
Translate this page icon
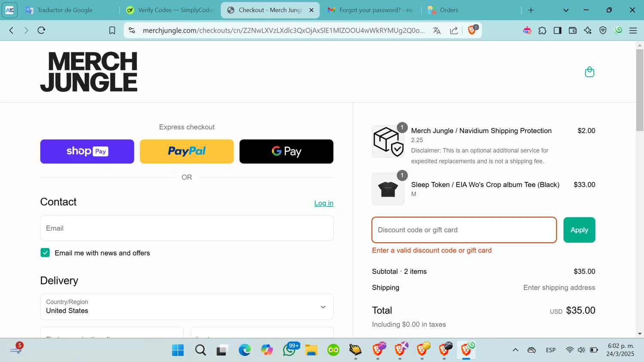point(437,30)
